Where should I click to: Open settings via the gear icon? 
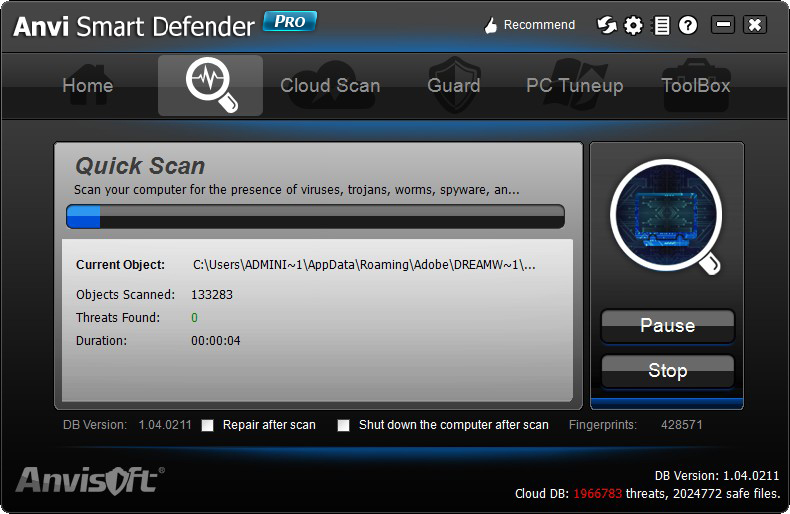coord(633,25)
